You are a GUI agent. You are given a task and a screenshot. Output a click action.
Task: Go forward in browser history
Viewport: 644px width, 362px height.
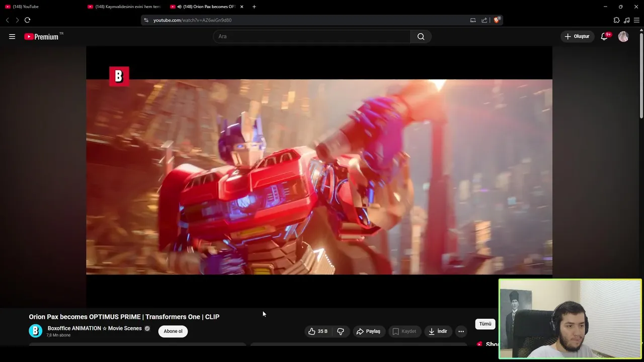17,20
